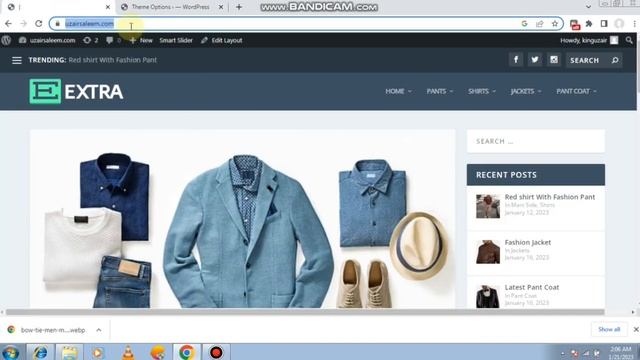This screenshot has width=640, height=360.
Task: Open the share icon in address bar
Action: coord(540,24)
